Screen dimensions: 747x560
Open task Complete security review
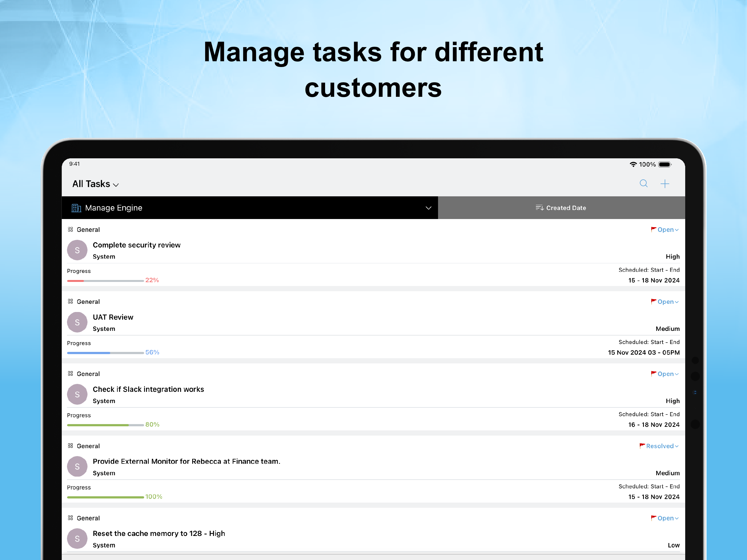tap(136, 245)
